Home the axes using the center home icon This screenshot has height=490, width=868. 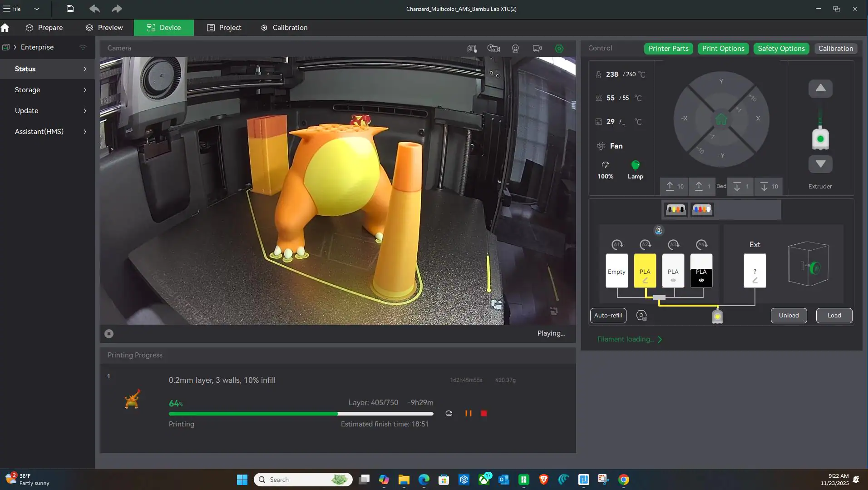tap(721, 119)
